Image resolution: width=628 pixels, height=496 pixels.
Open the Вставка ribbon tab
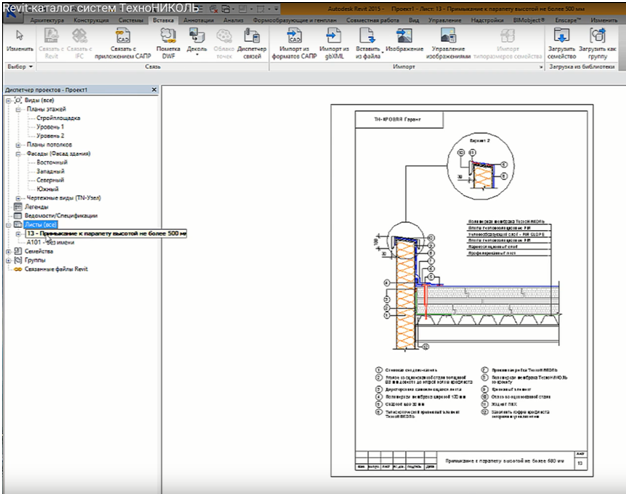(163, 20)
